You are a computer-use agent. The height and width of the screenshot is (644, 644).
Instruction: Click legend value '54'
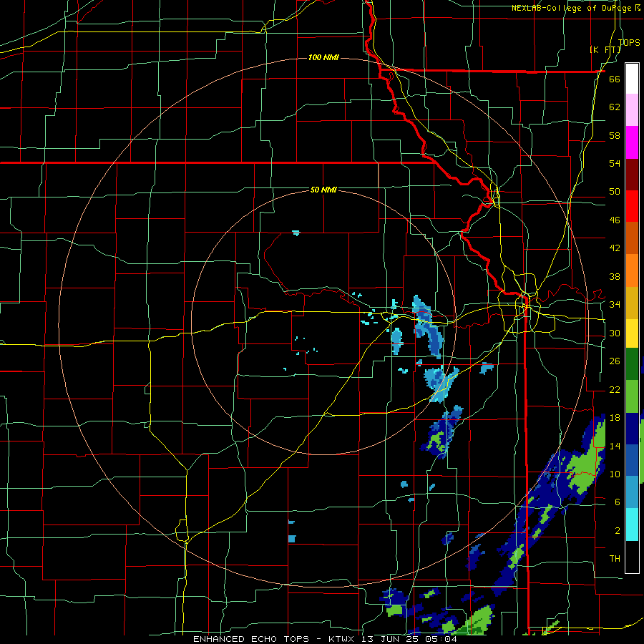[x=615, y=163]
